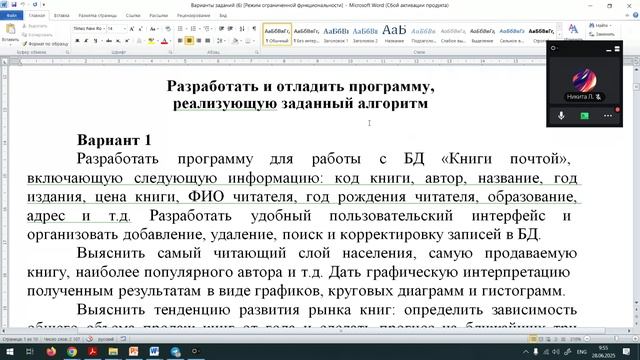Open Word Help question mark icon
Viewport: 640px width, 360px height.
point(636,15)
